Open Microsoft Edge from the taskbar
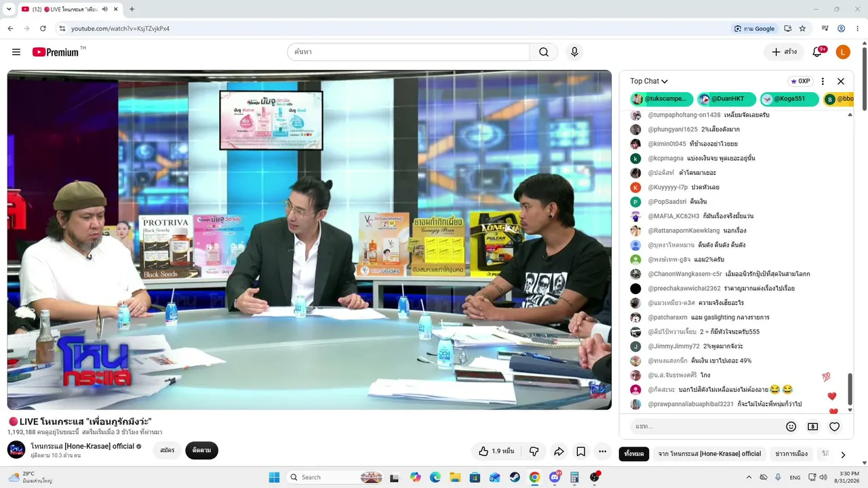Viewport: 868px width, 488px height. (435, 477)
